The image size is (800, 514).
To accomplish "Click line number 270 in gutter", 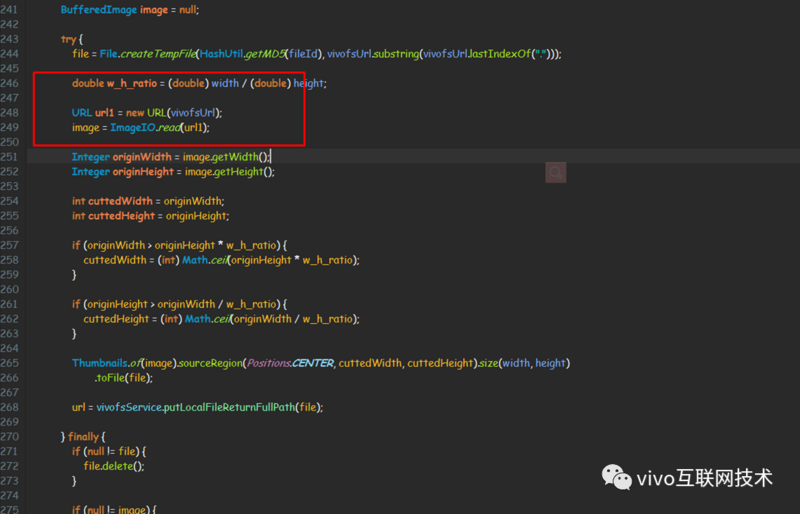I will 9,436.
